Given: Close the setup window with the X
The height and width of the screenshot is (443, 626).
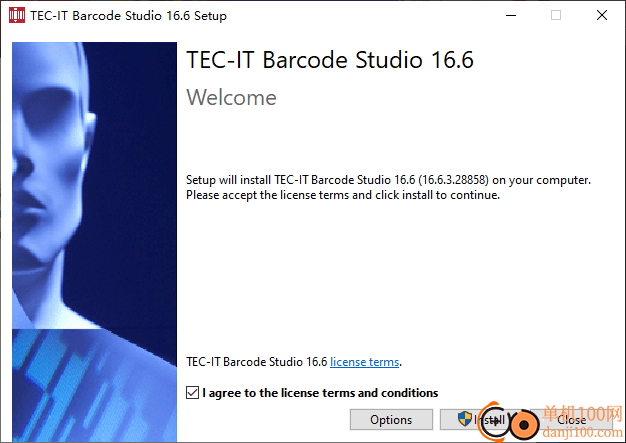Looking at the screenshot, I should pyautogui.click(x=602, y=16).
